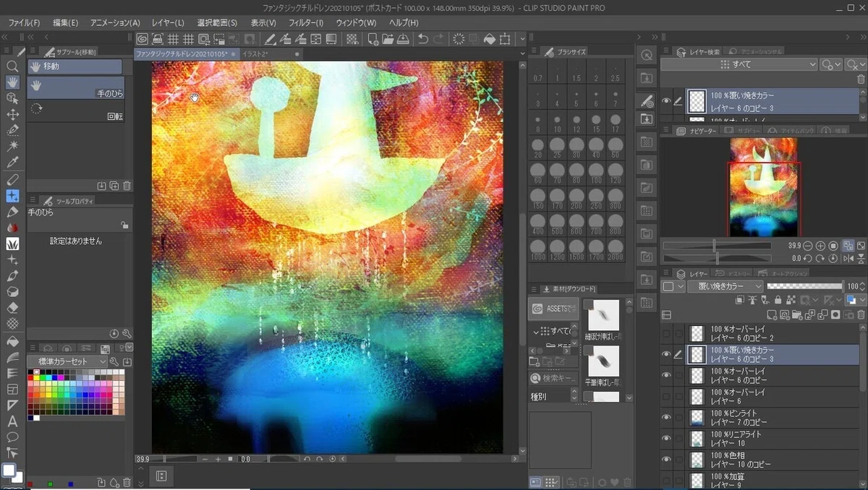Click wrench icon beside color set dropdown
Image resolution: width=868 pixels, height=490 pixels.
click(x=114, y=361)
